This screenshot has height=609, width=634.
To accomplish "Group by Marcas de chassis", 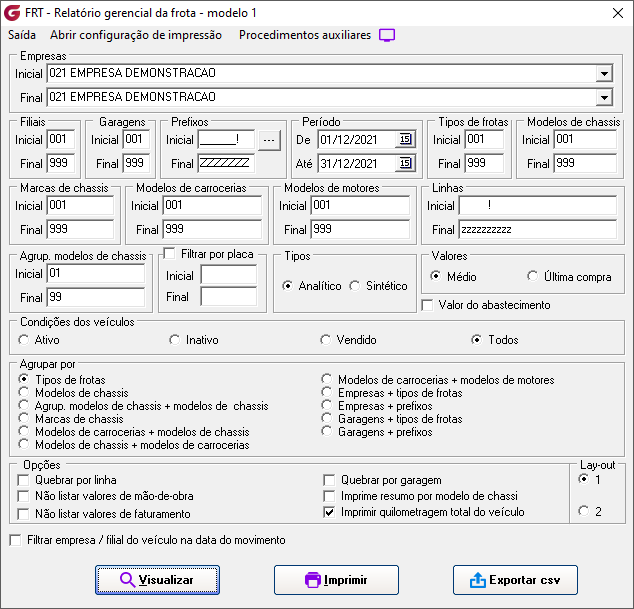I will 24,418.
